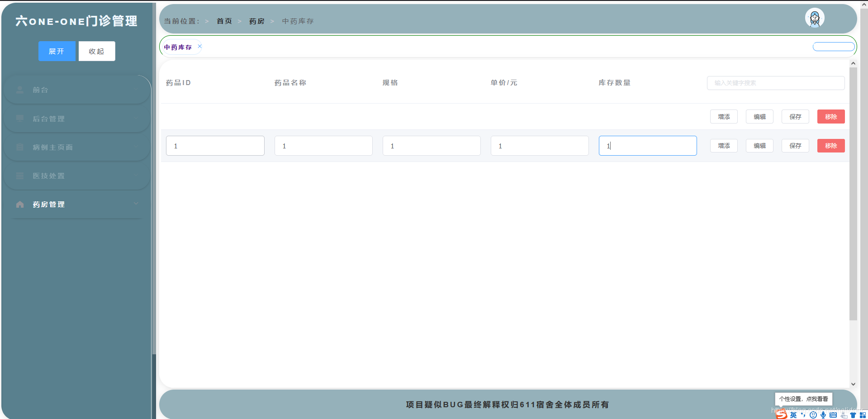Expand the 医技处置 menu chevron
This screenshot has width=868, height=419.
click(136, 175)
